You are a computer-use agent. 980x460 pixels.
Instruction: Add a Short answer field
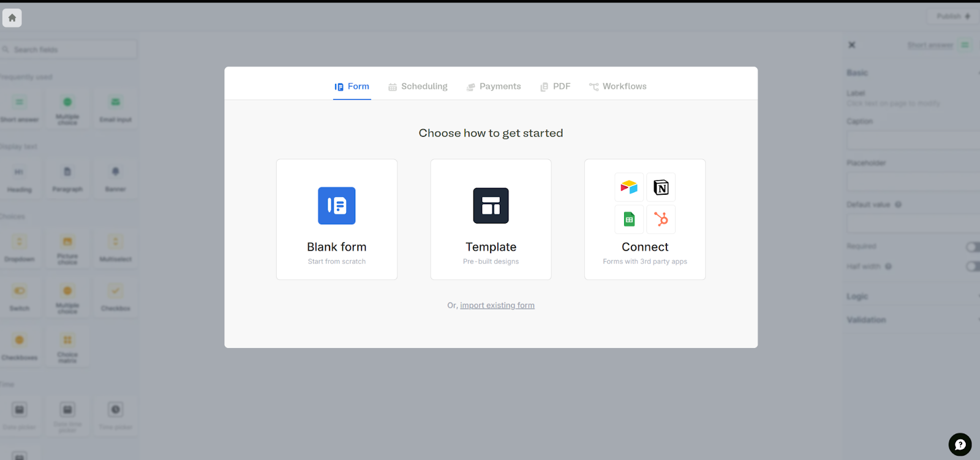20,108
